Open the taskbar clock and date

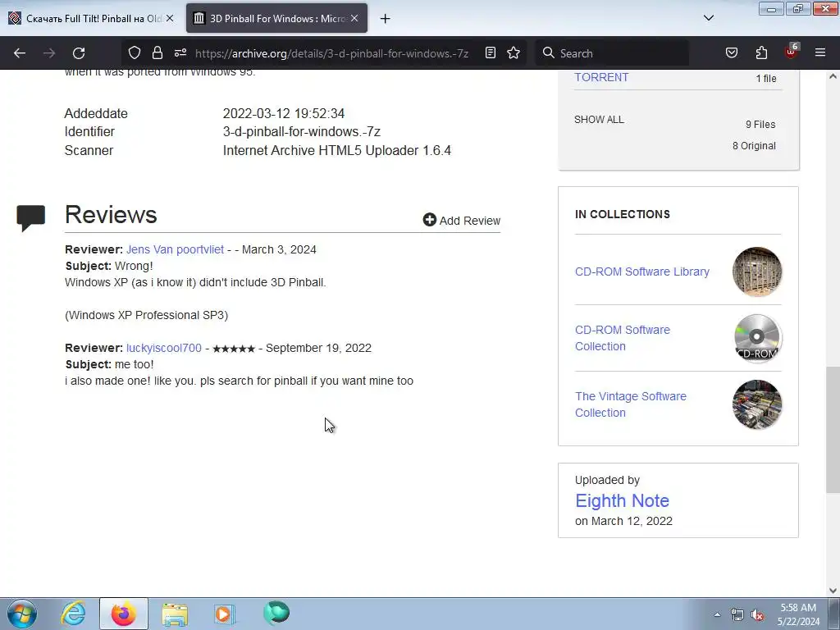point(798,614)
